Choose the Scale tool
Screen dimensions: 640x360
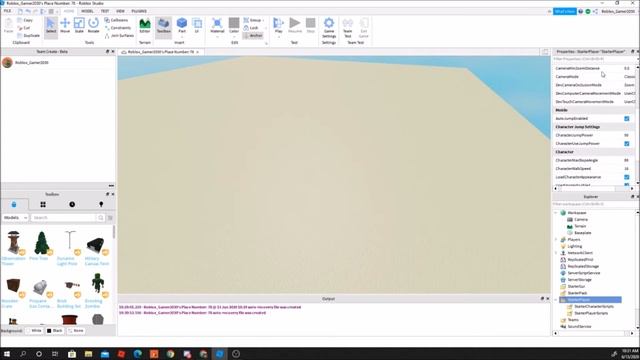click(79, 26)
